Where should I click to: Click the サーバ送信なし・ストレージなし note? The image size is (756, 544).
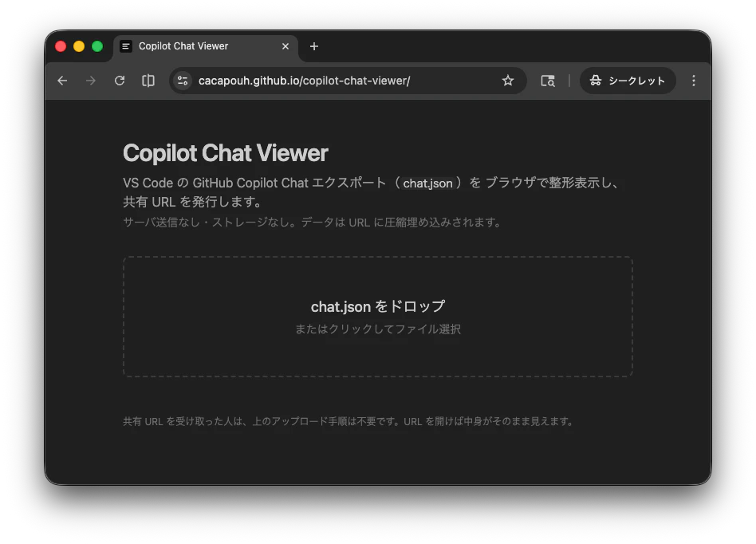tap(313, 223)
